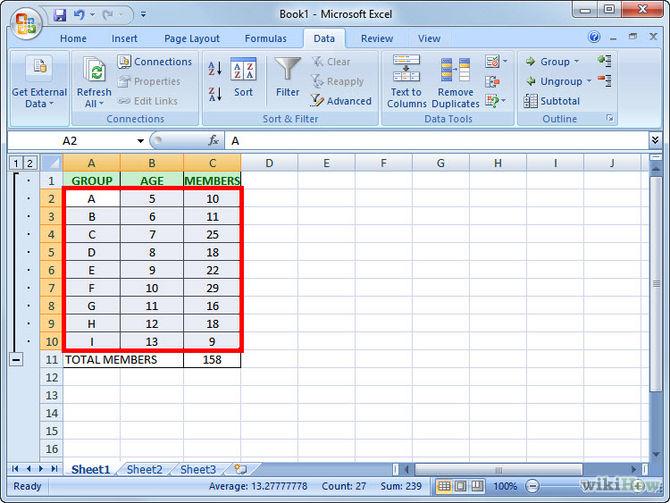Click the Properties button
Image resolution: width=670 pixels, height=503 pixels.
click(x=149, y=81)
